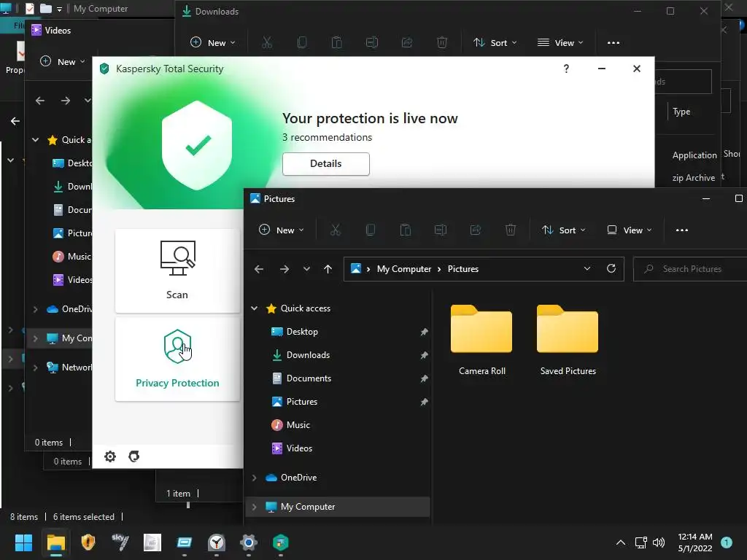Unpin Desktop pin icon in Pictures sidebar
747x560 pixels.
tap(424, 332)
